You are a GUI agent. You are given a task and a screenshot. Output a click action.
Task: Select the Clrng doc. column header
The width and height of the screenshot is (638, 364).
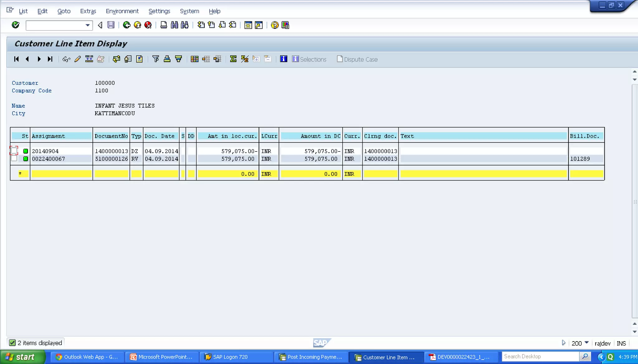click(x=380, y=136)
